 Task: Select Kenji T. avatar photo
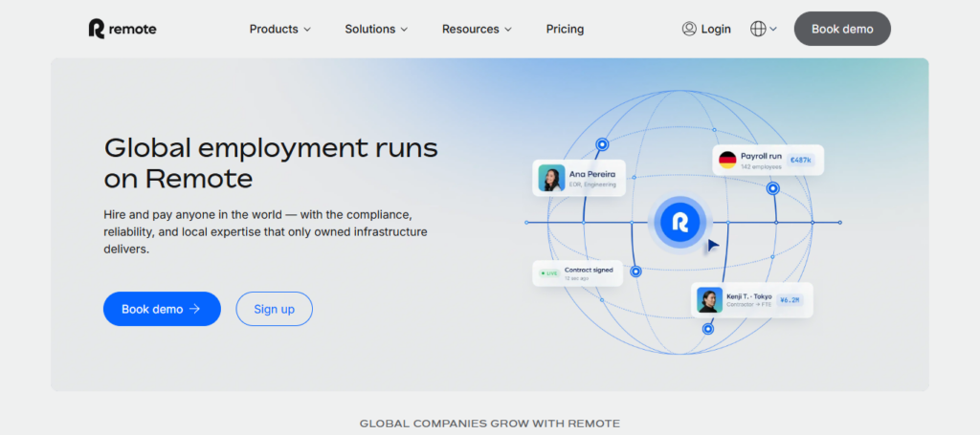coord(709,300)
